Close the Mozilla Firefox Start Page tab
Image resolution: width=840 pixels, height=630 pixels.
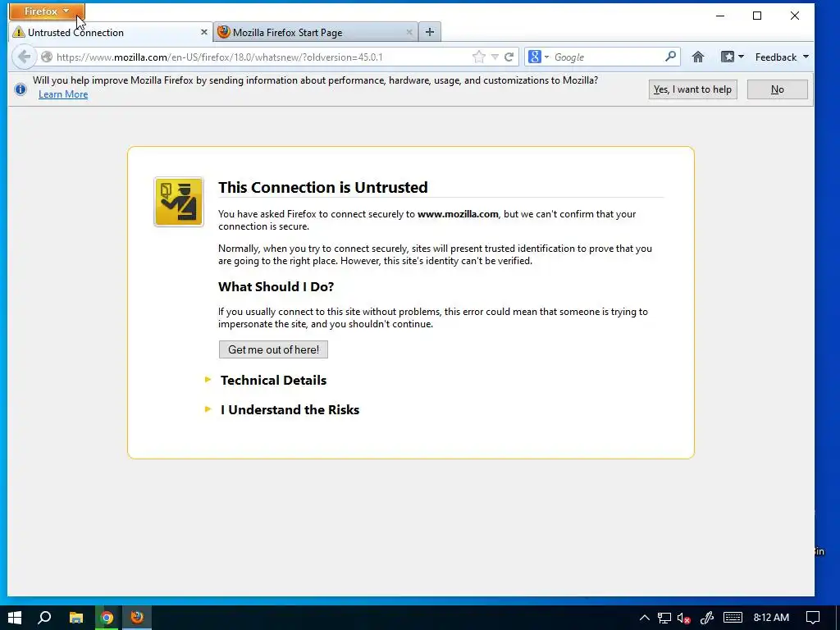point(409,32)
